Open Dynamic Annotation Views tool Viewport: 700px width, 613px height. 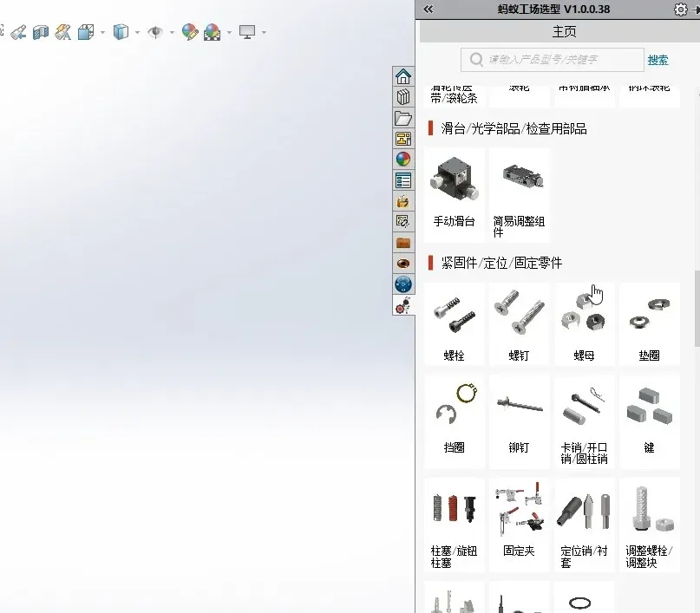[63, 32]
